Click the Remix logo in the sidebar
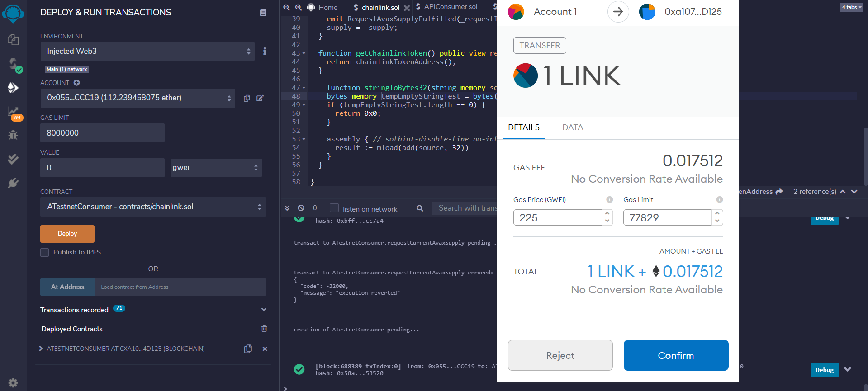 pyautogui.click(x=13, y=14)
